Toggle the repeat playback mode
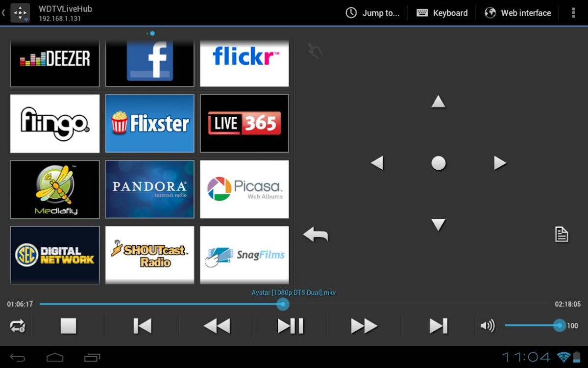The image size is (588, 368). [17, 326]
